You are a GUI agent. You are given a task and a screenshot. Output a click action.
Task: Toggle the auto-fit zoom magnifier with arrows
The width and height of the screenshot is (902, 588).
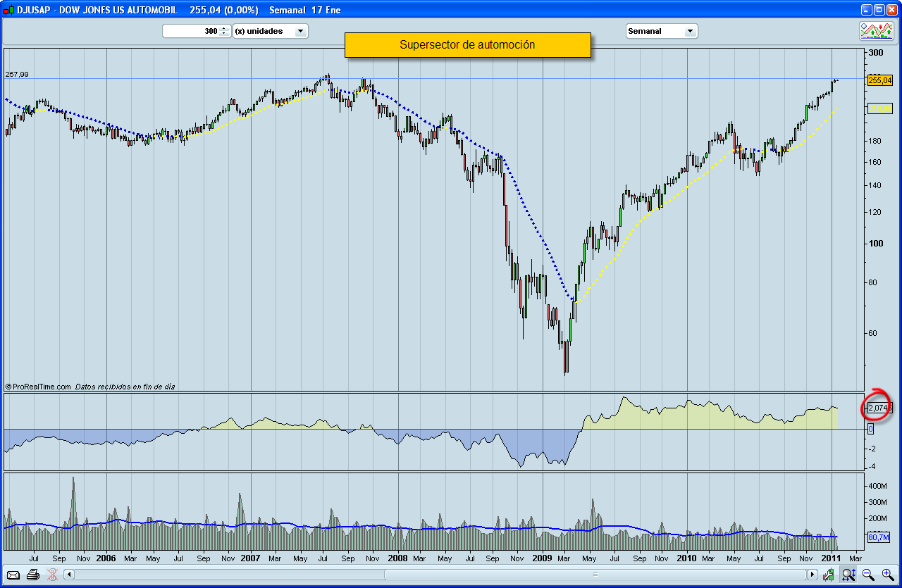coord(848,575)
